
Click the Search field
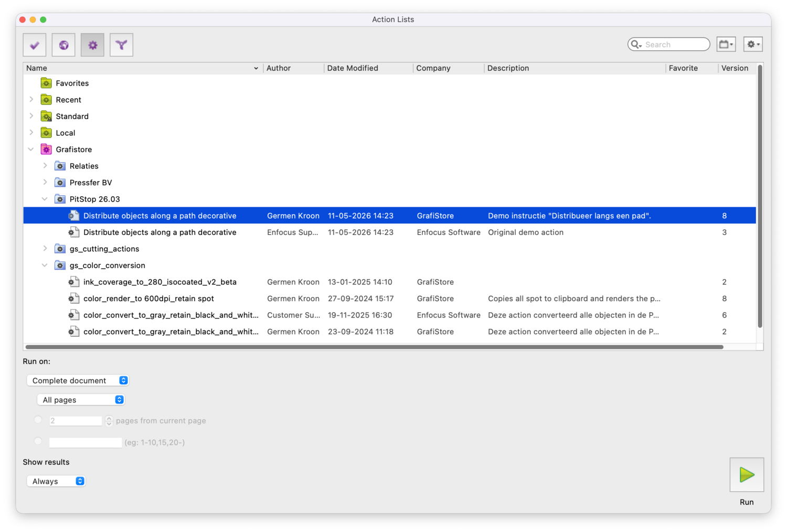point(669,45)
